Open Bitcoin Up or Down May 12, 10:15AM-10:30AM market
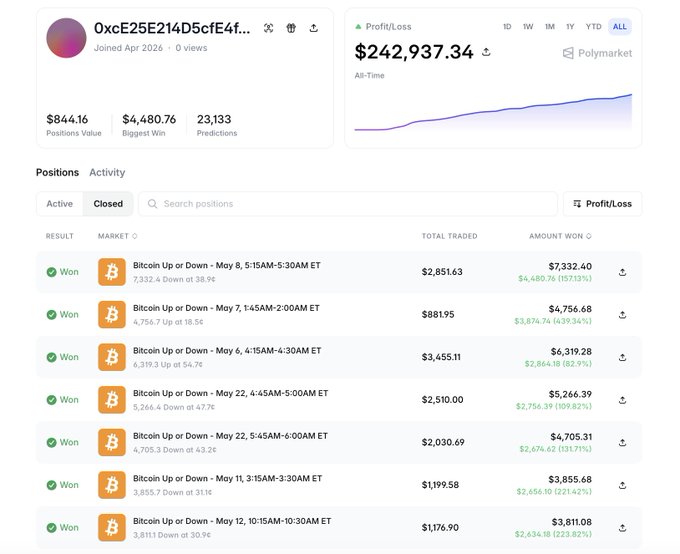 point(232,521)
